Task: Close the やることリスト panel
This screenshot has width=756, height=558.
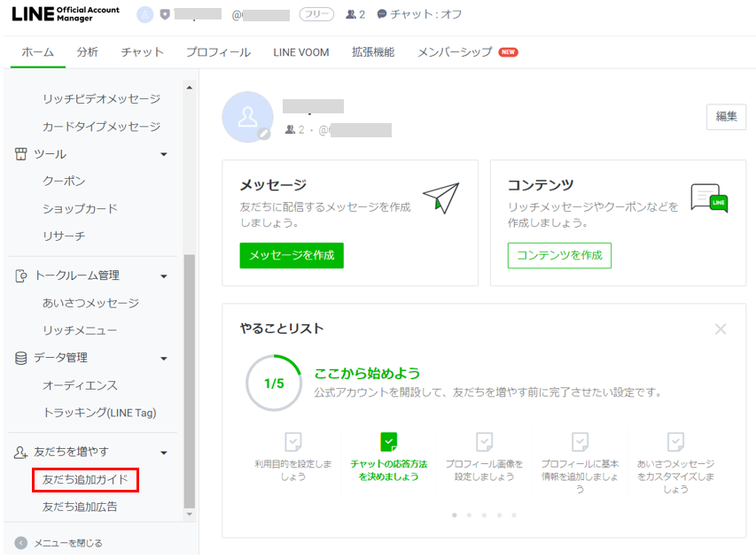Action: [x=721, y=329]
